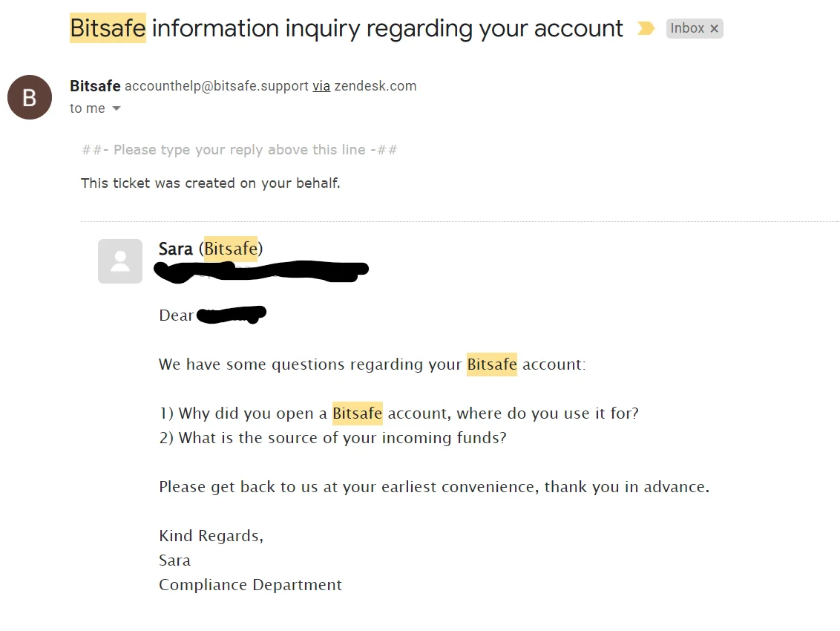Expand the 'to me' recipient details arrow
840x631 pixels.
(117, 108)
